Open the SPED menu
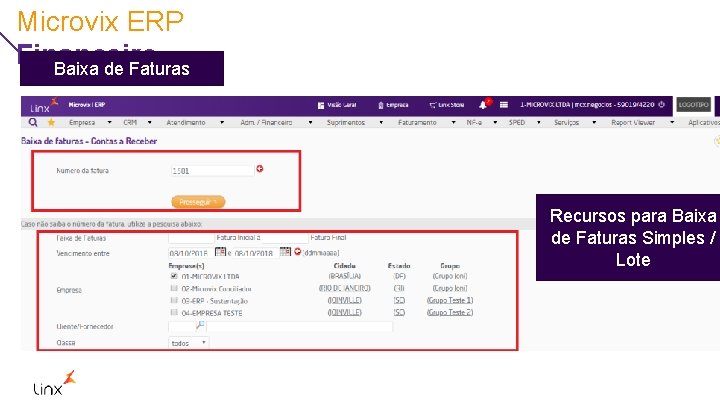Viewport: 720px width, 405px height. [517, 123]
